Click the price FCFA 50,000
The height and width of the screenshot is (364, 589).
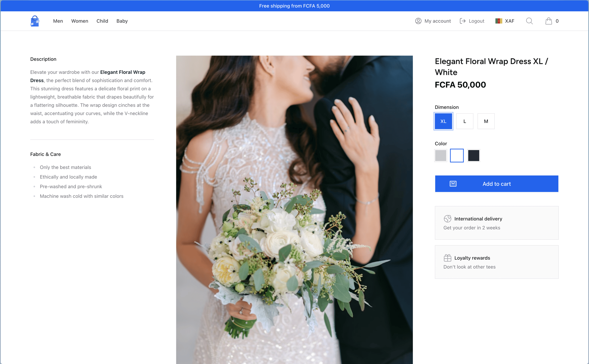(x=460, y=85)
